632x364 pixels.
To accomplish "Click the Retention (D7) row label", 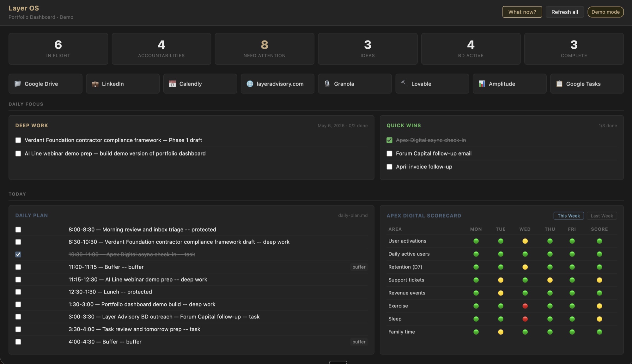I will point(405,267).
